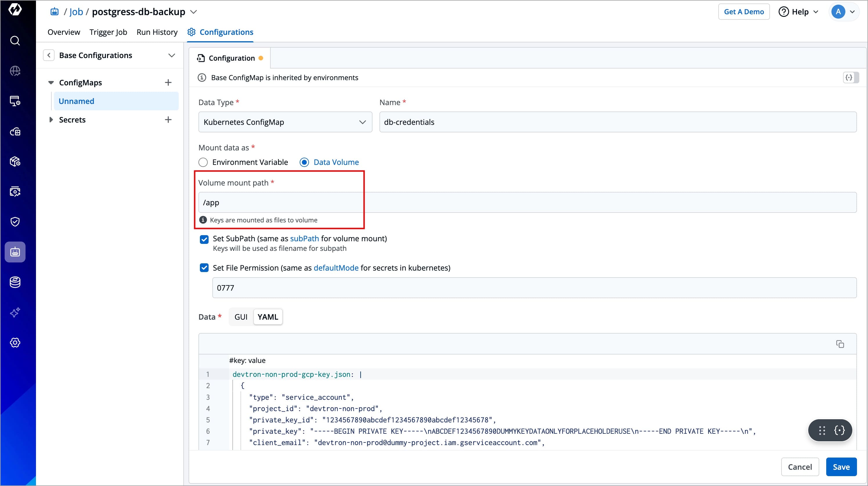This screenshot has width=868, height=486.
Task: Open the Data Type dropdown
Action: click(x=285, y=122)
